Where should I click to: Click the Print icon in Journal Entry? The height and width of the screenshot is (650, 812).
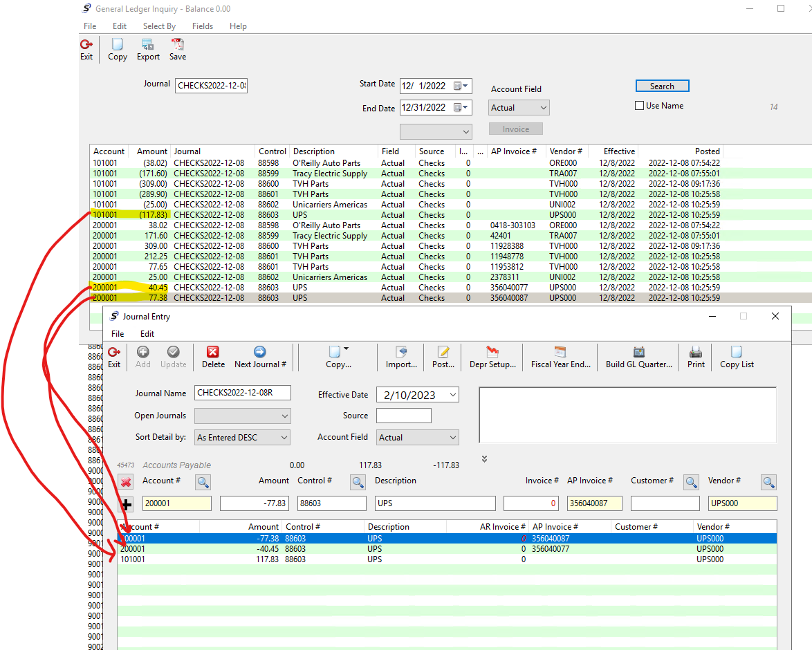[x=696, y=352]
